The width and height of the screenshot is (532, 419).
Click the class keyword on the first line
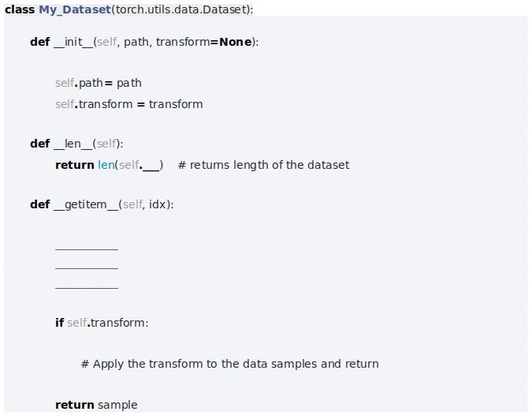click(20, 9)
